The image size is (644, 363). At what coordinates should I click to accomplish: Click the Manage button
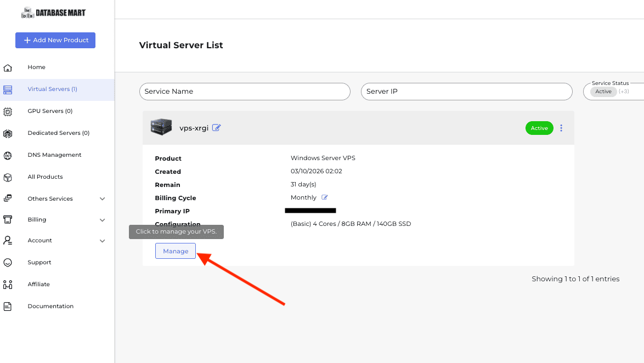coord(176,251)
